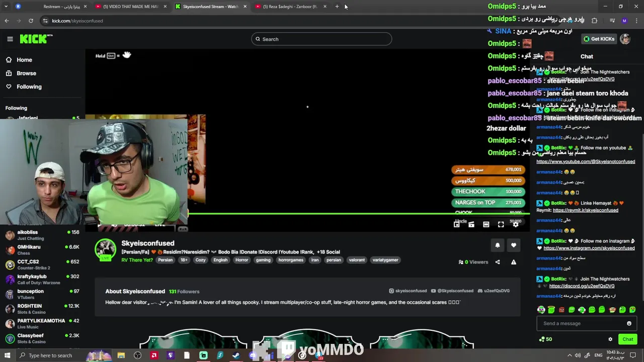Open ROSHTEIN channel in Following list

42,309
